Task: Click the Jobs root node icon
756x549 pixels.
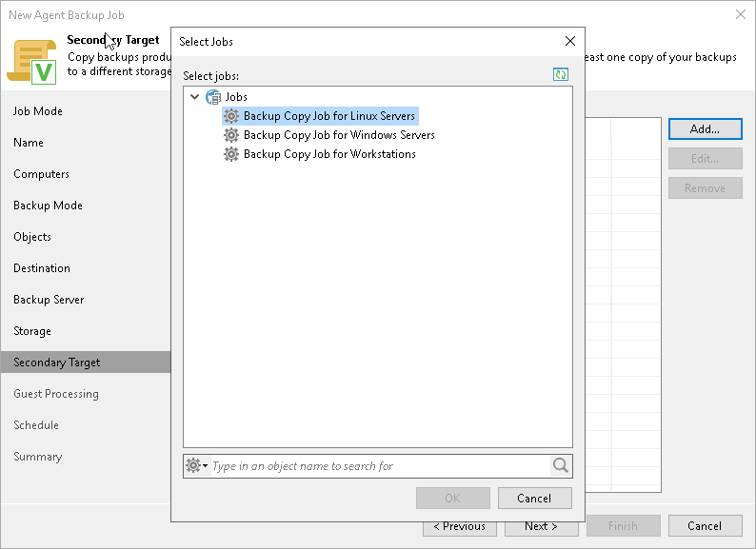Action: 213,97
